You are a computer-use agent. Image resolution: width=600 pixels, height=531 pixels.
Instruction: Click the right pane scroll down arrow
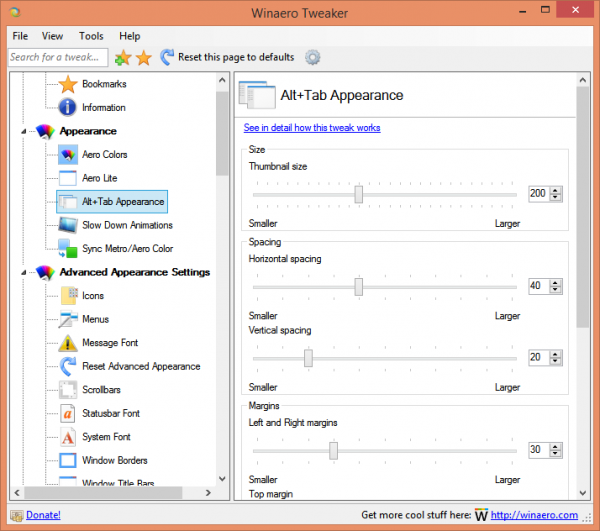(x=583, y=493)
